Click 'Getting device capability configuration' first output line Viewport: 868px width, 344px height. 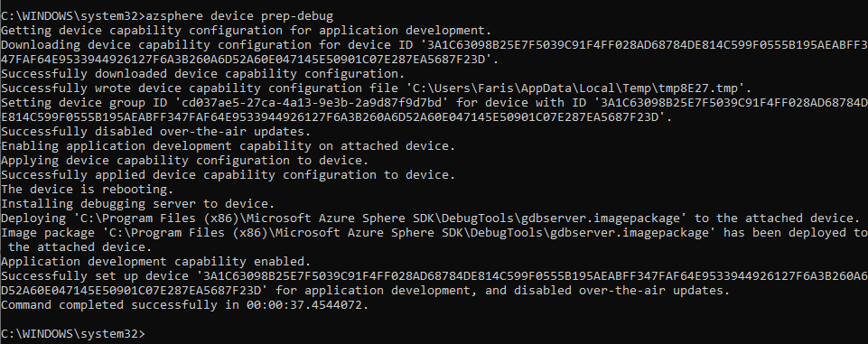(247, 31)
